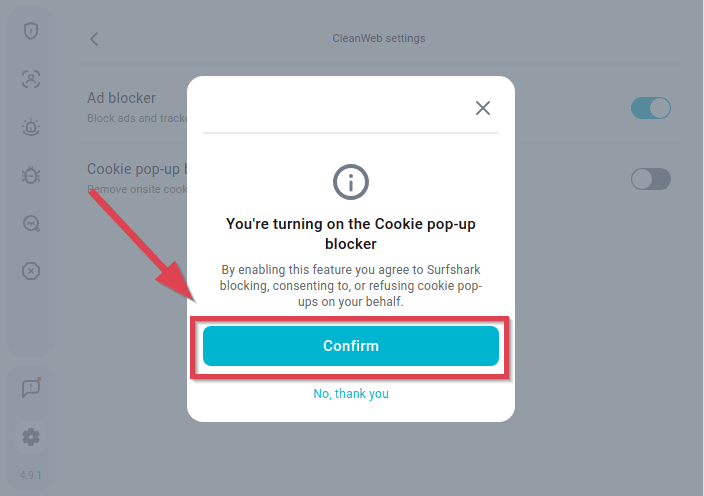704x496 pixels.
Task: Open the feedback chat bubble icon
Action: pyautogui.click(x=31, y=388)
